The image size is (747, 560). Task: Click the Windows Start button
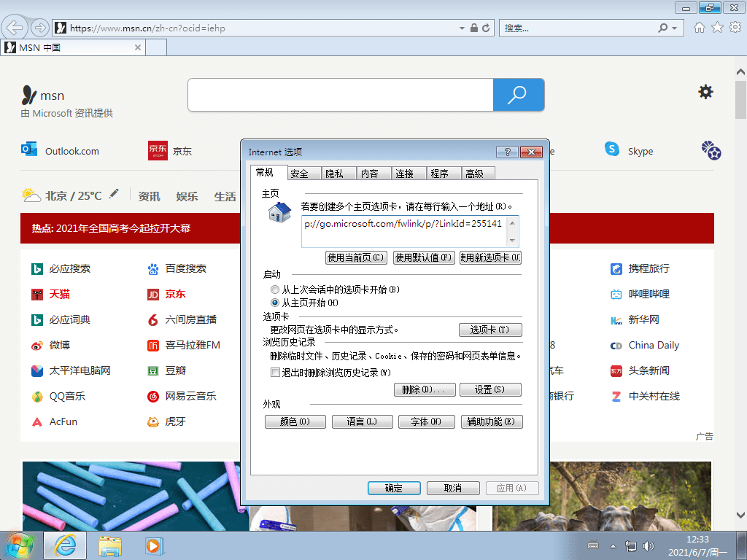19,545
